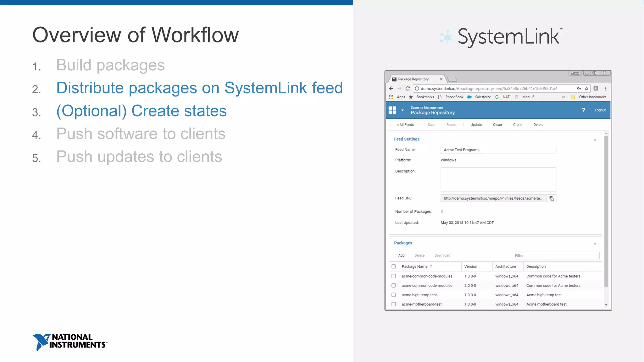This screenshot has height=362, width=644.
Task: Collapse the Packages section
Action: pos(595,244)
